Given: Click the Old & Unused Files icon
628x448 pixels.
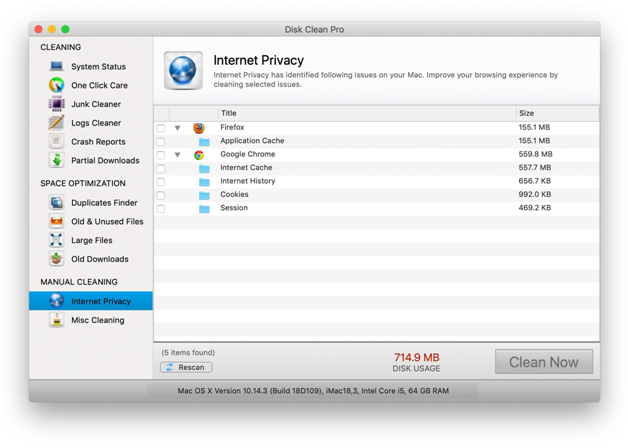Looking at the screenshot, I should coord(56,221).
